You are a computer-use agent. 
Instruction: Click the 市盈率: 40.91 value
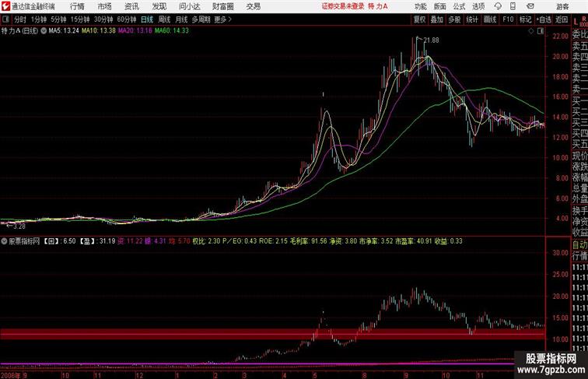coord(413,241)
